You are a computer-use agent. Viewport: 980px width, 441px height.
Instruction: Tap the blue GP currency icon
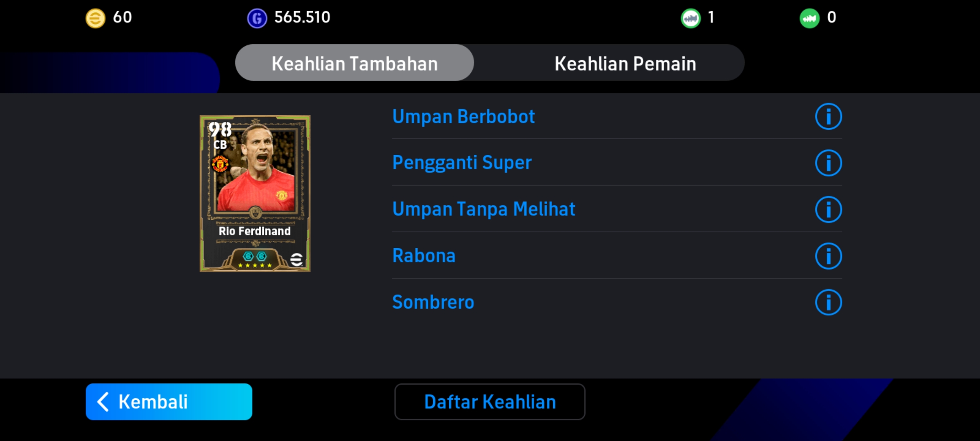pyautogui.click(x=257, y=18)
